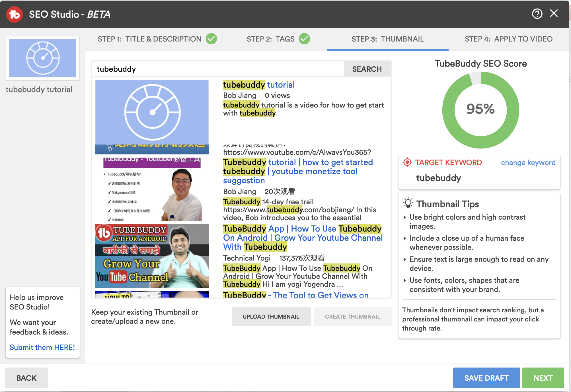Click 'Technical Yogi' channel name
571x392 pixels.
(x=247, y=258)
